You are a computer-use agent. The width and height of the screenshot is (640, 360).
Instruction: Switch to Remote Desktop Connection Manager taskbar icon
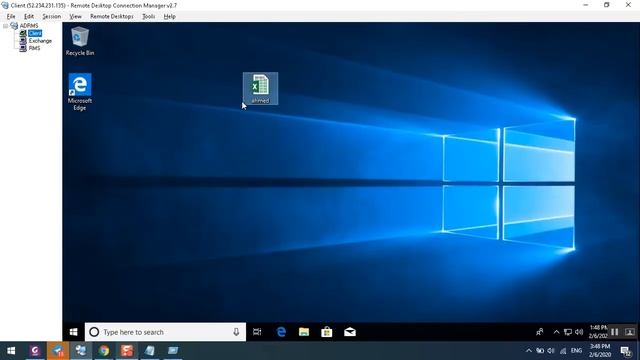coord(81,351)
